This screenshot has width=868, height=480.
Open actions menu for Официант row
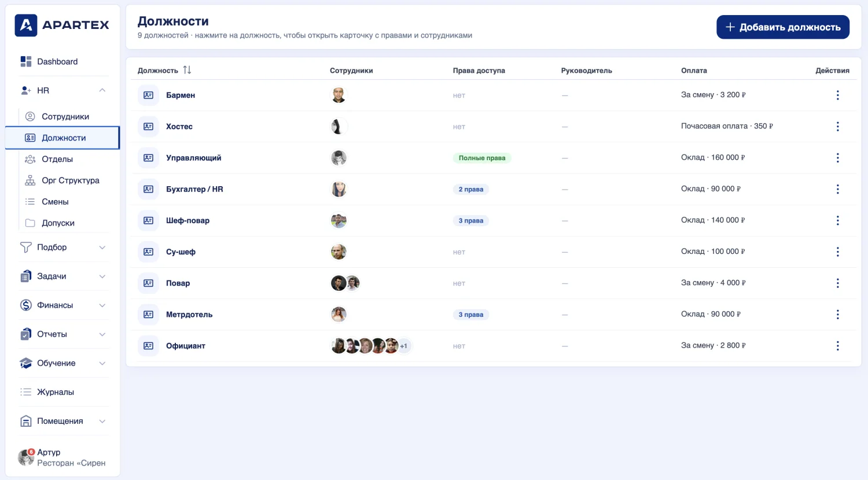[837, 346]
